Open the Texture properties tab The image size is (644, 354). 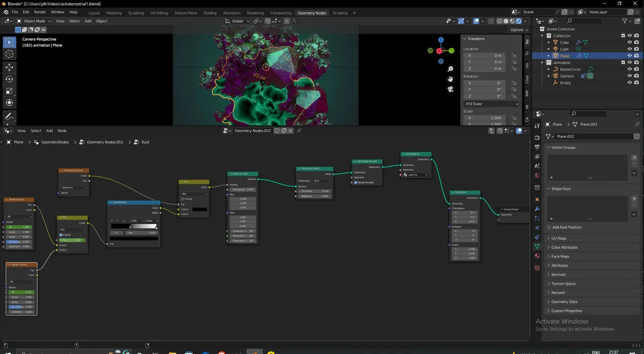point(537,268)
